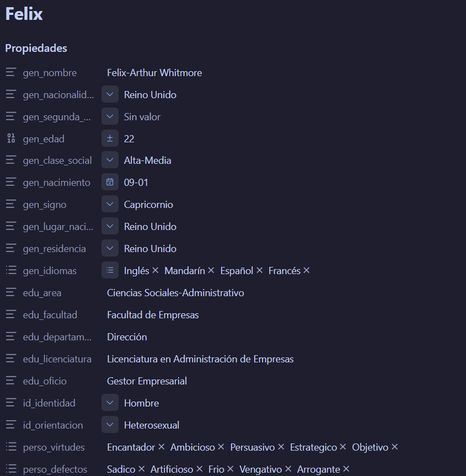The height and width of the screenshot is (476, 466).
Task: Edit the Felix-Arthur Whitmore name field
Action: (x=154, y=73)
